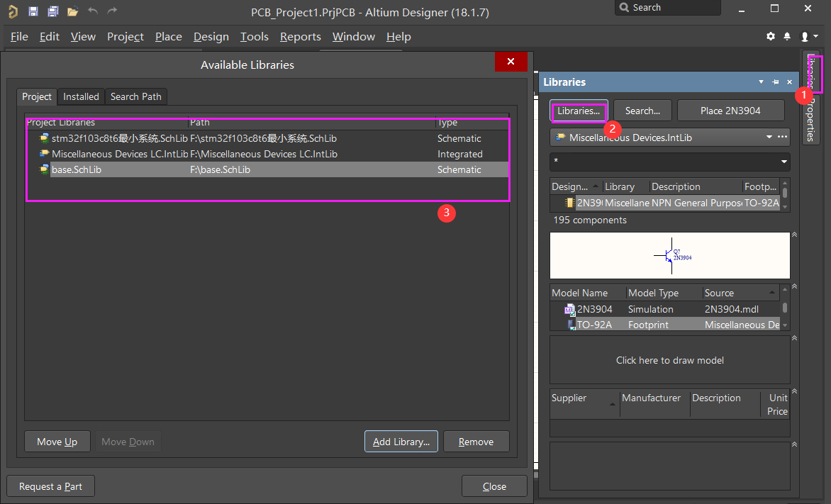Click the library icon of base.SchLib row

pos(45,169)
